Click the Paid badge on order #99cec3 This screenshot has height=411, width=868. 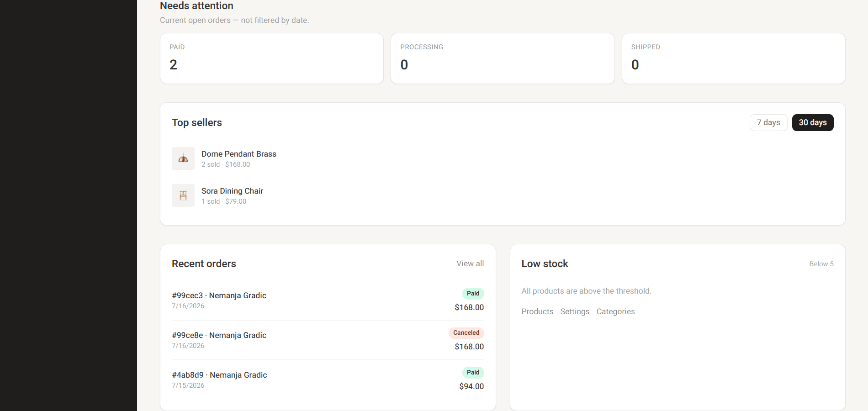tap(473, 294)
